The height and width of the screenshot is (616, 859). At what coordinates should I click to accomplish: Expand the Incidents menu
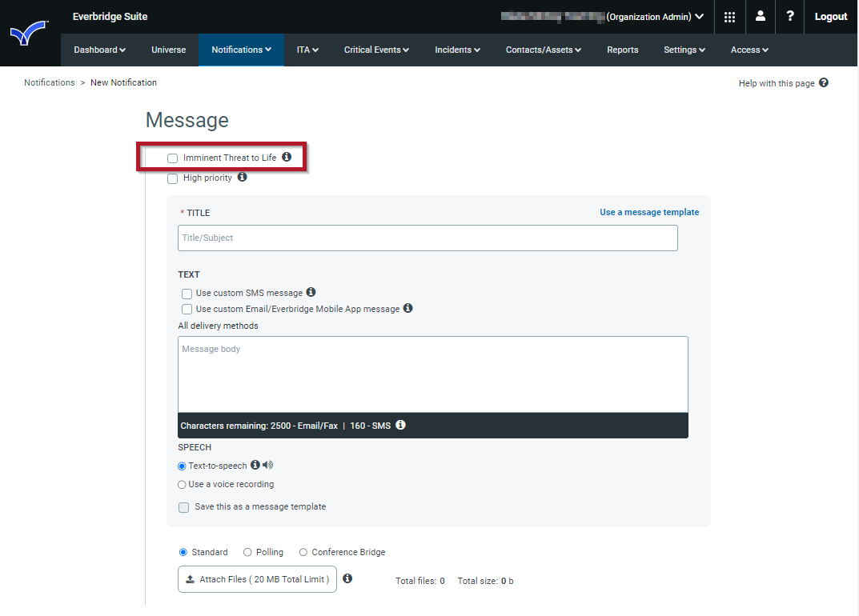(457, 50)
